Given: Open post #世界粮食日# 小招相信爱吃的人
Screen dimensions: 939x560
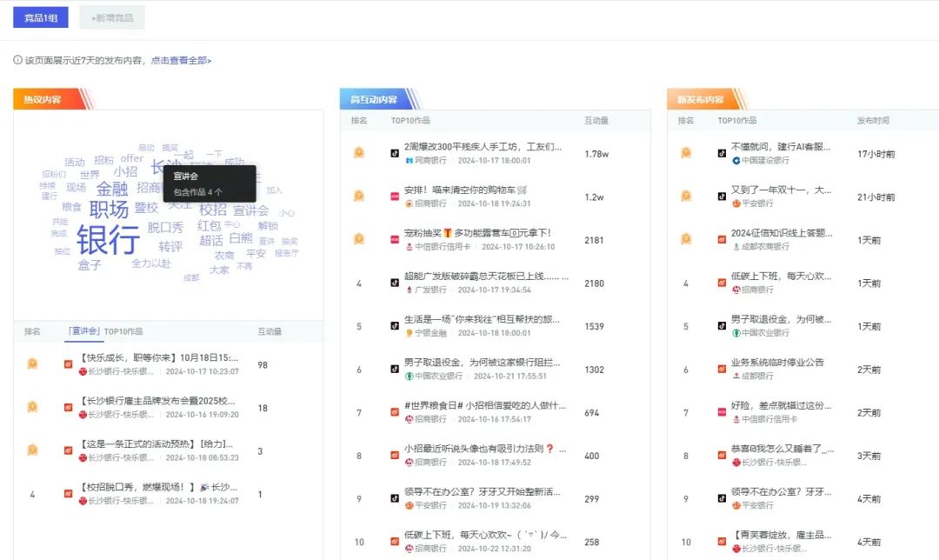Looking at the screenshot, I should 485,405.
